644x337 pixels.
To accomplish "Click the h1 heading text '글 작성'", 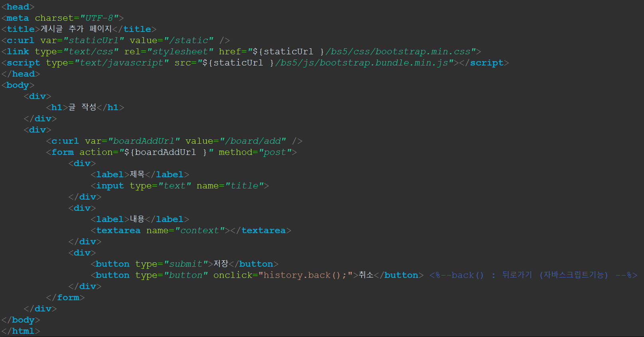I will click(x=83, y=107).
